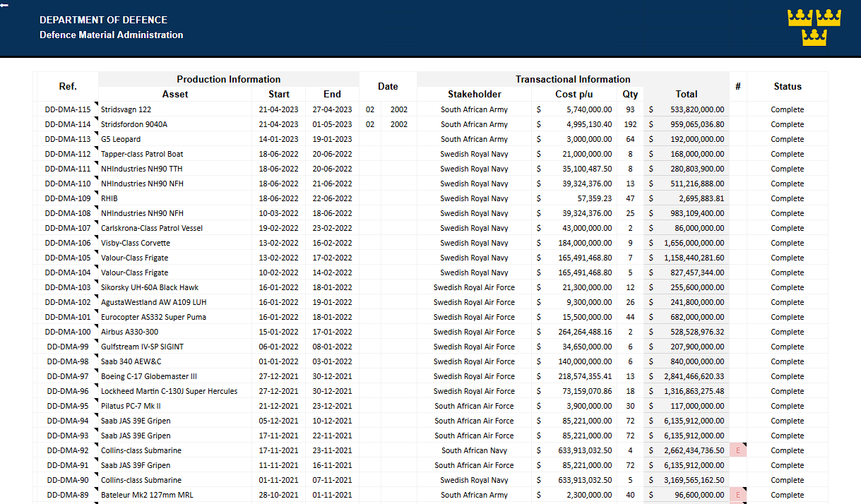The width and height of the screenshot is (861, 504).
Task: Click the DEPARTMENT OF DEFENCE title
Action: [x=104, y=20]
